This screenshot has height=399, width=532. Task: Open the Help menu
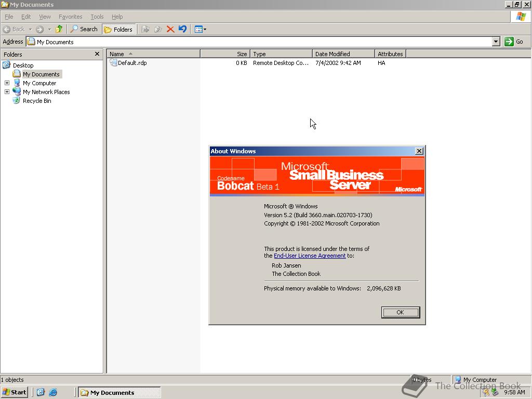(x=117, y=17)
